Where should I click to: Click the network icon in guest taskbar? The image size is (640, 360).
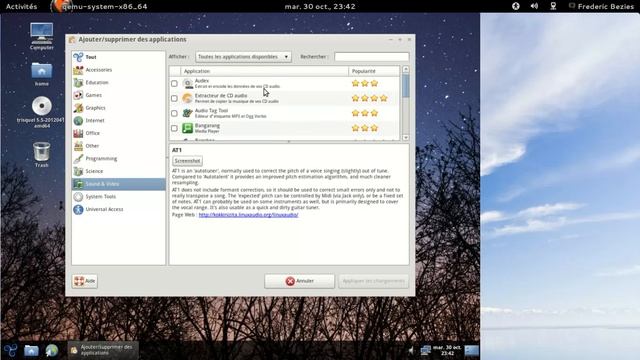(x=425, y=350)
